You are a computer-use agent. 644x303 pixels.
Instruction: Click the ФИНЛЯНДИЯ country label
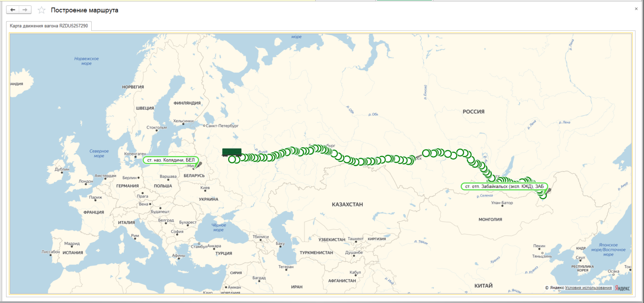[x=187, y=103]
